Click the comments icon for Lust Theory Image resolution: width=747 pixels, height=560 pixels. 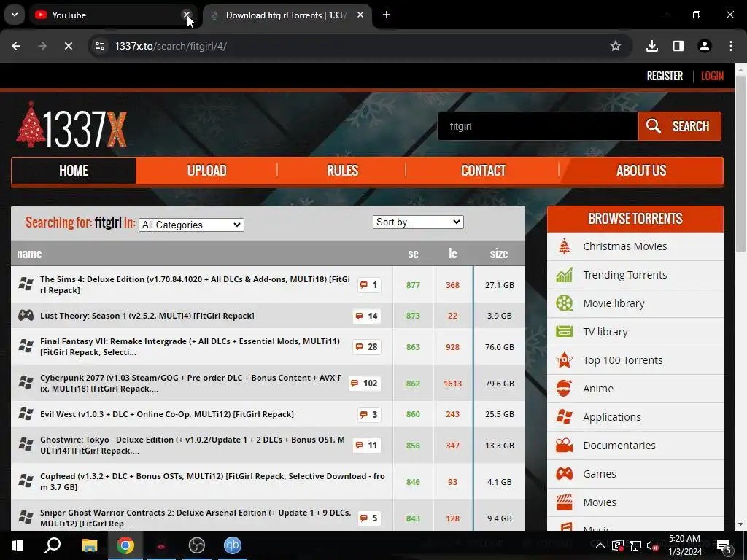pyautogui.click(x=359, y=316)
